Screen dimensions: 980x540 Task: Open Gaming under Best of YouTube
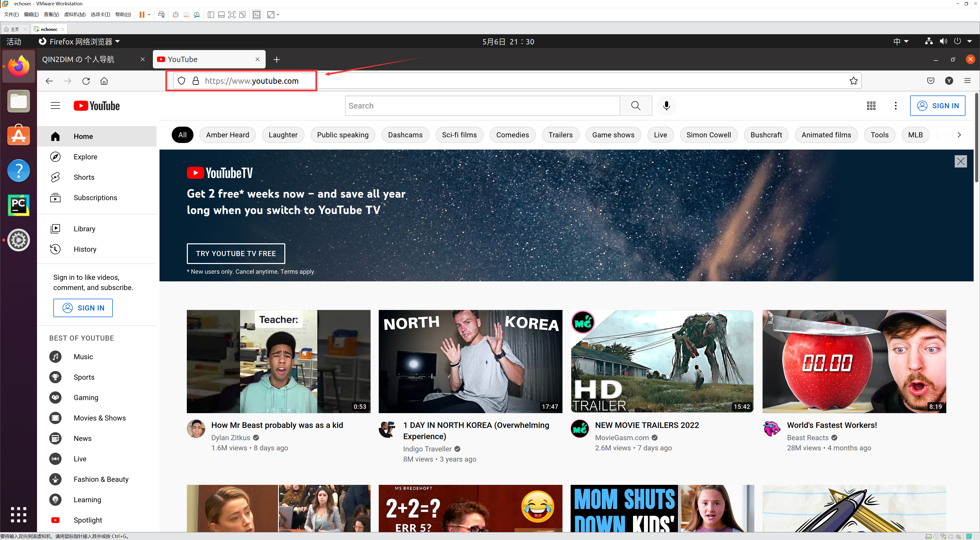pos(97,398)
